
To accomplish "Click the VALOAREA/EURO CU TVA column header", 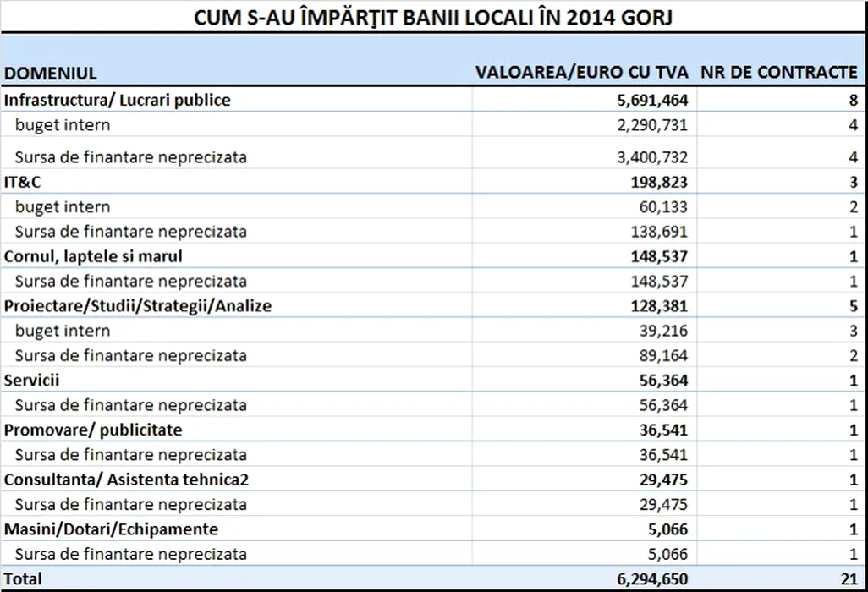I will 582,73.
